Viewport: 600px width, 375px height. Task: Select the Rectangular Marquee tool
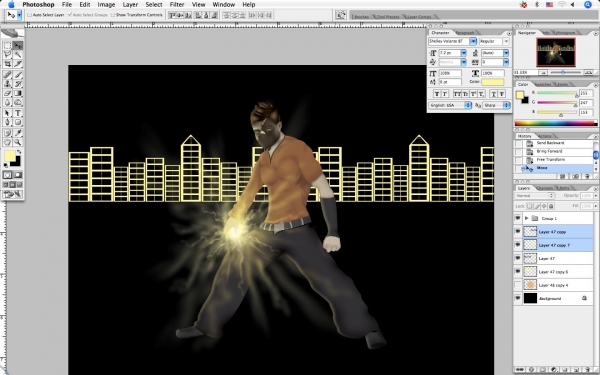coord(7,46)
